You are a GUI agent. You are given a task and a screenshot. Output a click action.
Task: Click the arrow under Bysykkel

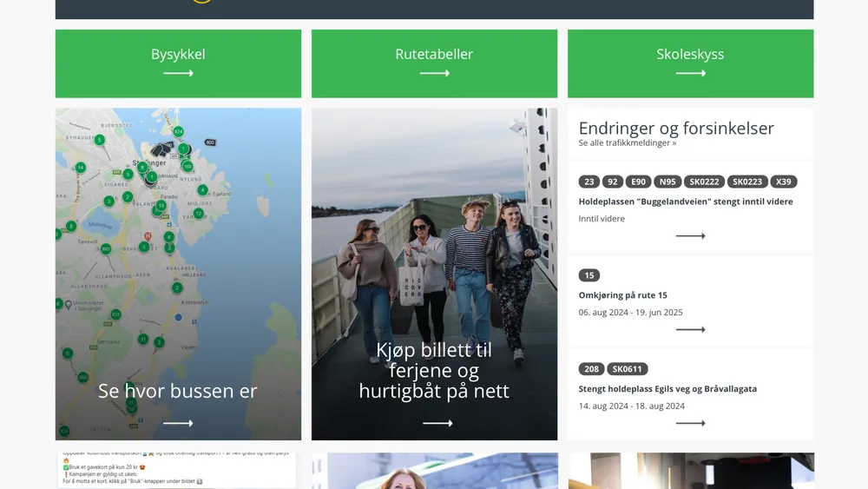(178, 73)
